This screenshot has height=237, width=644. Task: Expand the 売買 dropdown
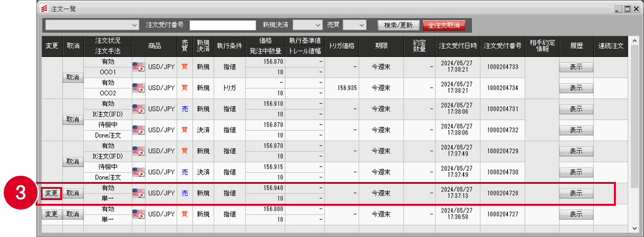355,25
